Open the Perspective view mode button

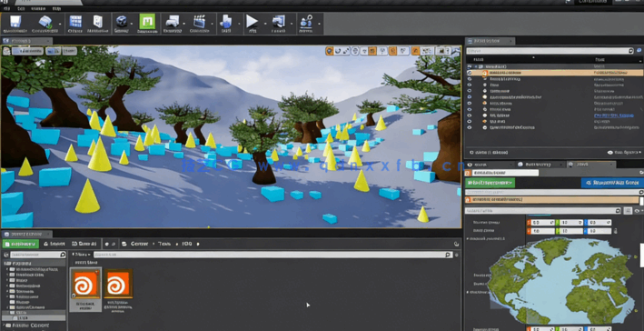(27, 51)
